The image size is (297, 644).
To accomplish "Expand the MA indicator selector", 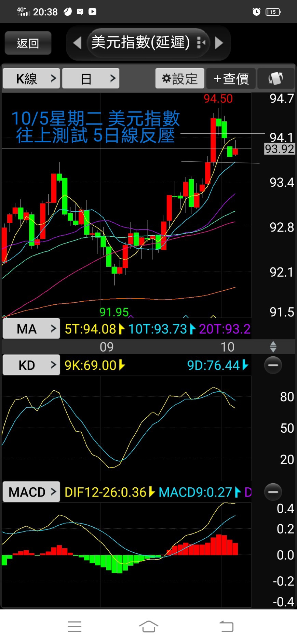I will click(x=31, y=329).
